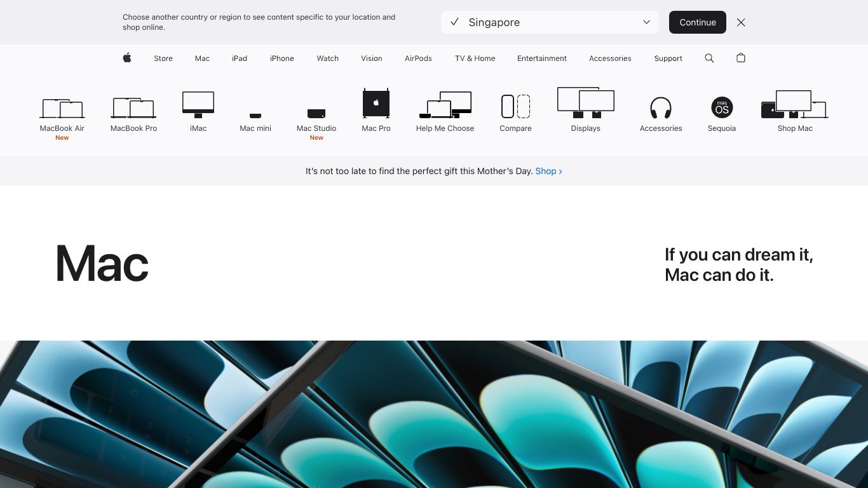
Task: Open the MacBook Air product icon
Action: [x=62, y=108]
